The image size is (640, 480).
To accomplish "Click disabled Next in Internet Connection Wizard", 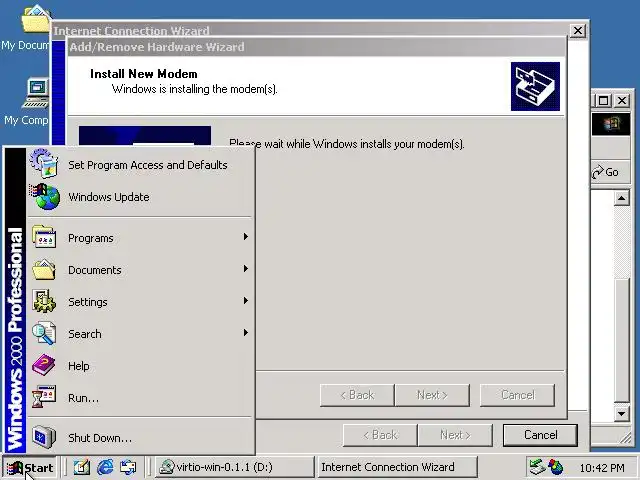I will click(x=455, y=435).
